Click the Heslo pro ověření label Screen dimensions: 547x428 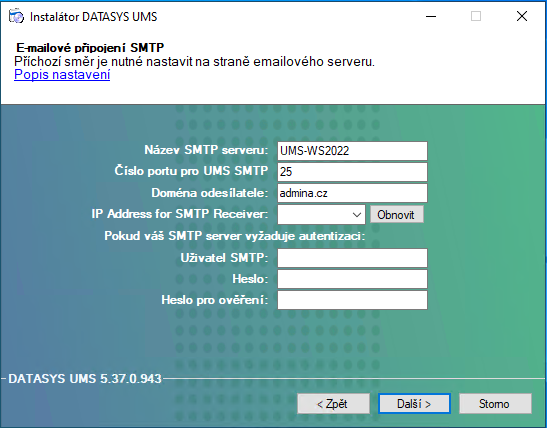(215, 300)
